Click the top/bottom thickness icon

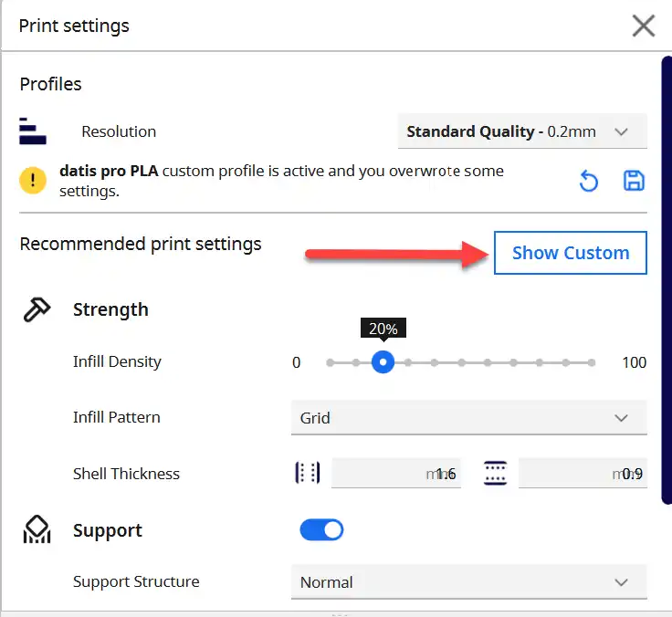point(496,473)
